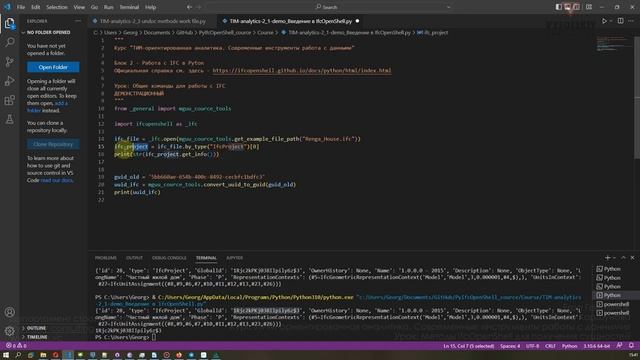
Task: Switch to the TIM-analytics-2_3 editor tab
Action: 153,21
